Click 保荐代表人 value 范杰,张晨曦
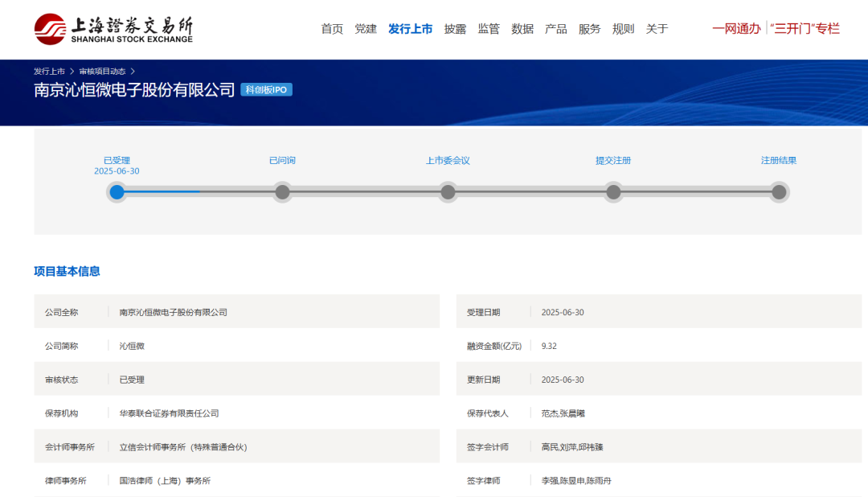The height and width of the screenshot is (497, 868). (563, 413)
